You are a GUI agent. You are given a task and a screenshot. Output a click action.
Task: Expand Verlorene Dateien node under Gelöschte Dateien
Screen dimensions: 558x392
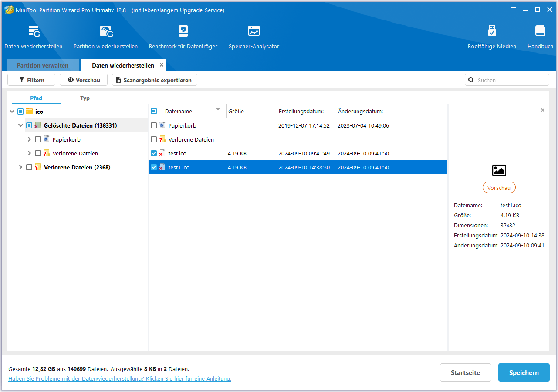click(29, 153)
